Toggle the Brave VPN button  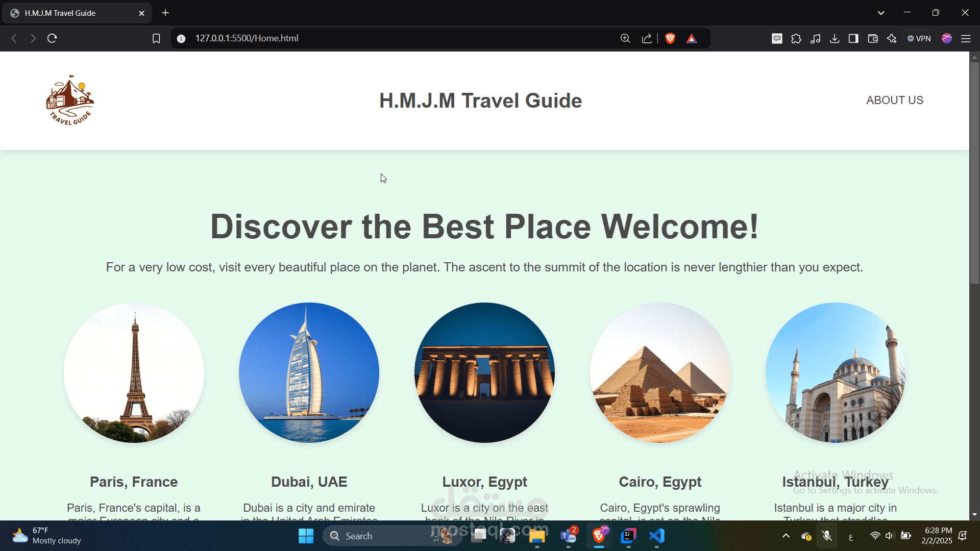click(x=919, y=38)
